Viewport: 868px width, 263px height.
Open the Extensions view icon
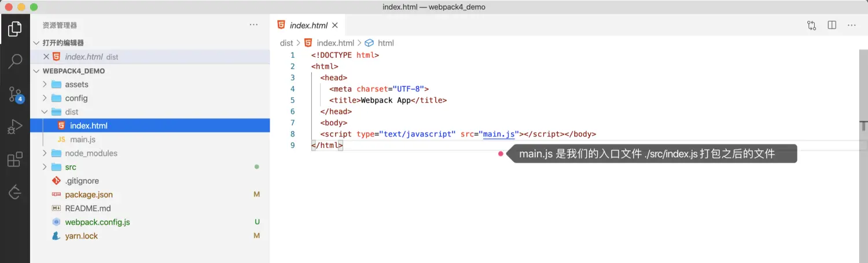click(15, 160)
